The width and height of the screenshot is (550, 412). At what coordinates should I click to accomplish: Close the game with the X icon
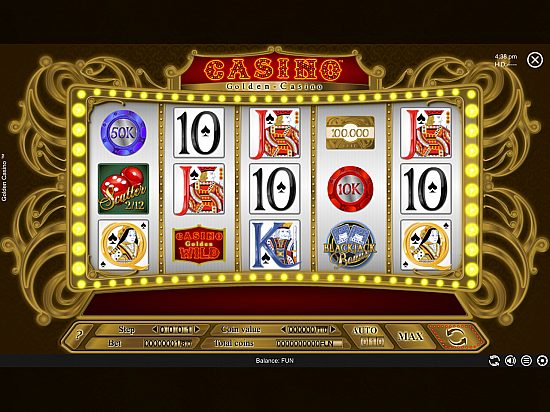pos(535,60)
